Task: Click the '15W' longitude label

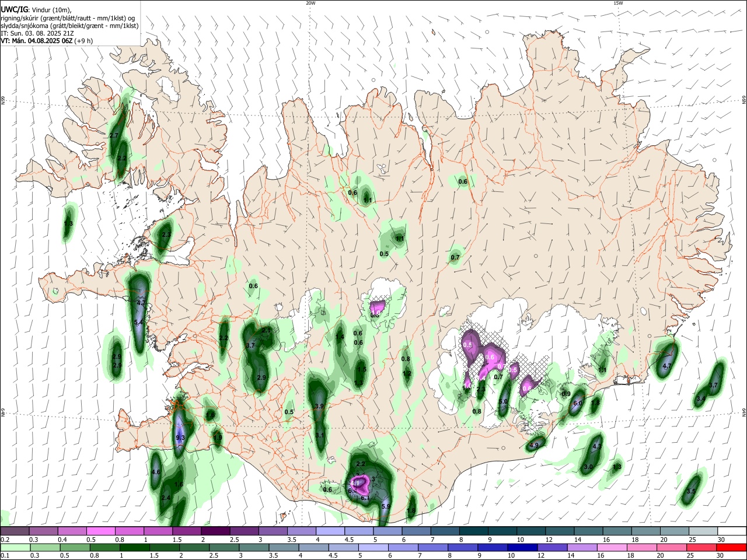Action: (617, 3)
